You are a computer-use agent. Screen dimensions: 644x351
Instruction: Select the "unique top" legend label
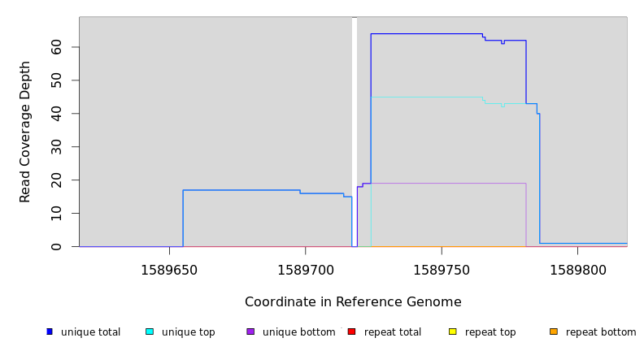(188, 332)
